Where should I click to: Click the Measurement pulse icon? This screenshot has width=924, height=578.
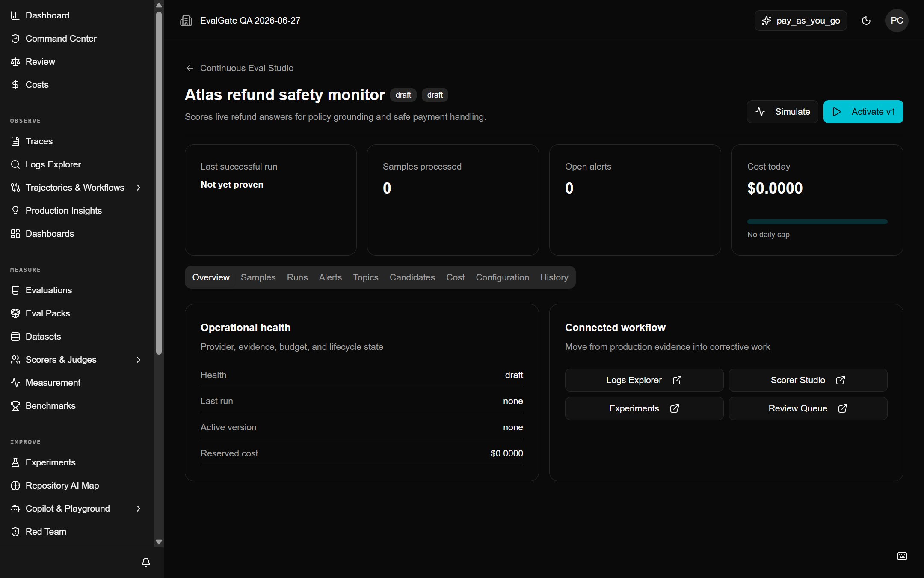(x=15, y=383)
